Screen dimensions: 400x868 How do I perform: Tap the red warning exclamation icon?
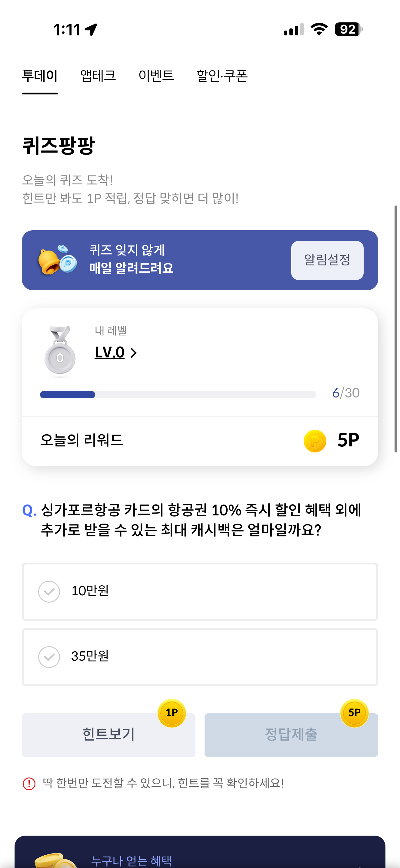click(x=29, y=784)
